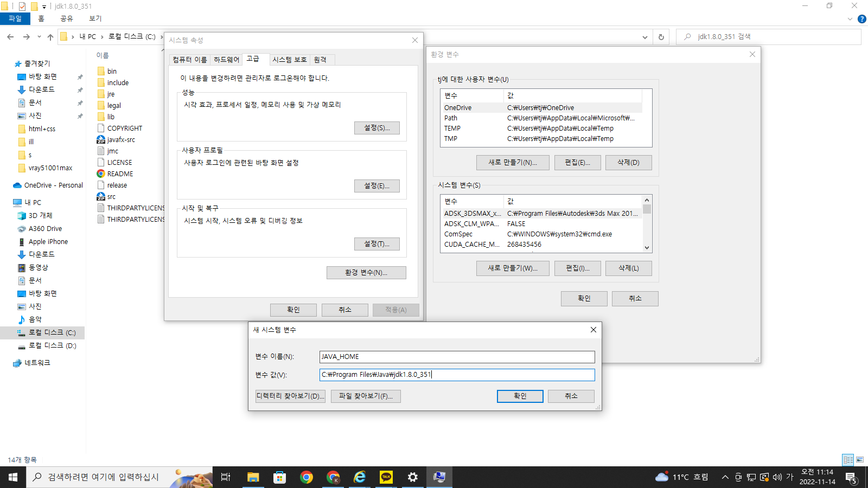The width and height of the screenshot is (868, 488).
Task: Click the 변수 이름 input field
Action: coord(457,357)
